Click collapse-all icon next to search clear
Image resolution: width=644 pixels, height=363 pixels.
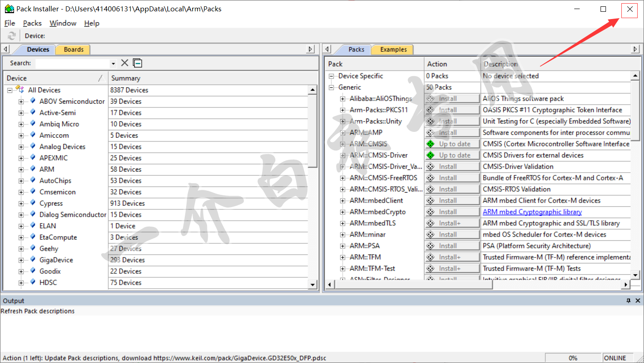pyautogui.click(x=138, y=63)
